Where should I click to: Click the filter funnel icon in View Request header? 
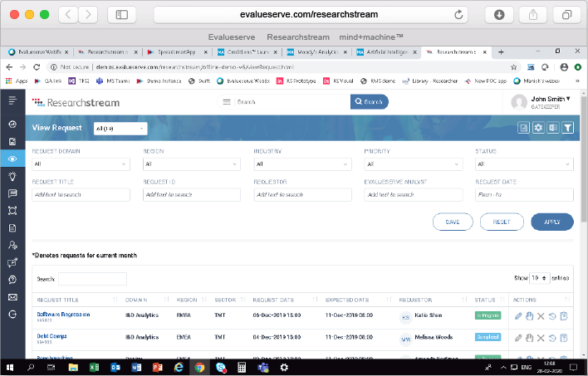tap(568, 128)
